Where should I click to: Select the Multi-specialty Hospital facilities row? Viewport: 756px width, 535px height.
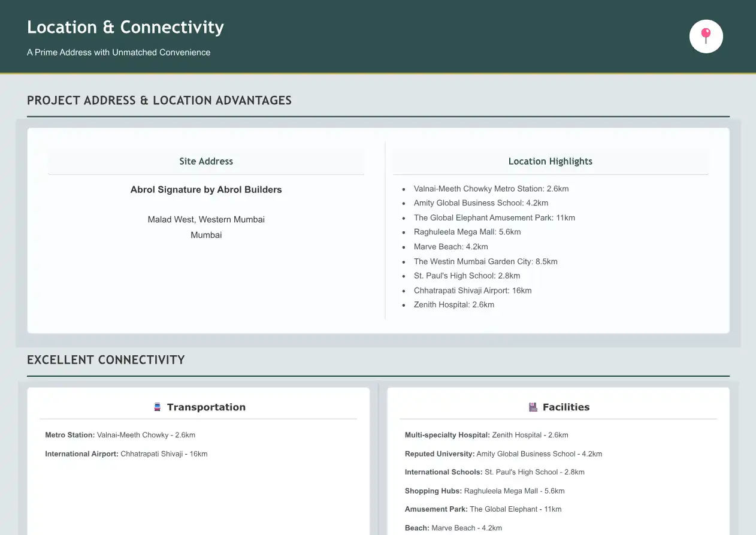coord(486,436)
